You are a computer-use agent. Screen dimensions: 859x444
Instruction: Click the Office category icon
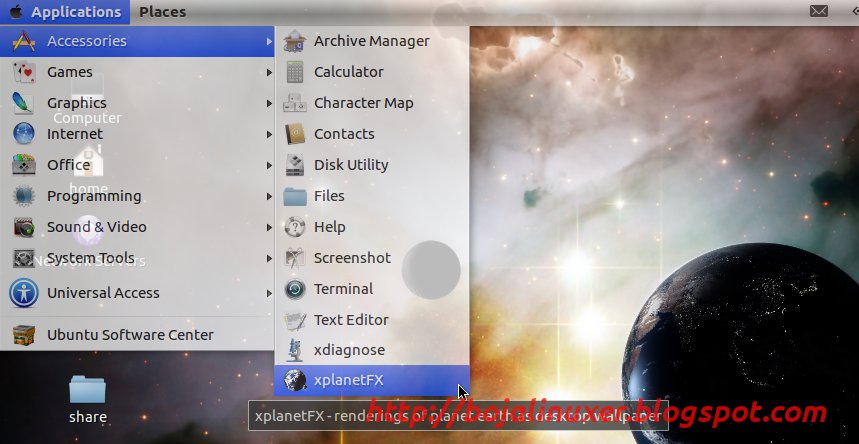[24, 164]
